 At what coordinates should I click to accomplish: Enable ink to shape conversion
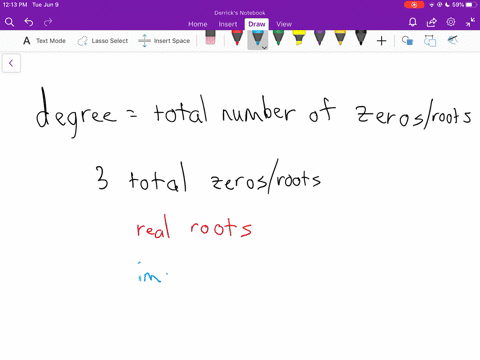pyautogui.click(x=430, y=41)
